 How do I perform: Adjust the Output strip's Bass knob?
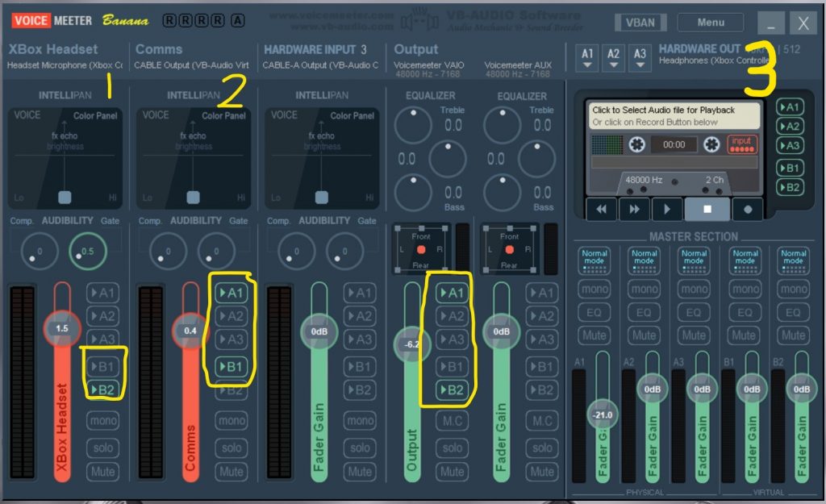pyautogui.click(x=413, y=192)
